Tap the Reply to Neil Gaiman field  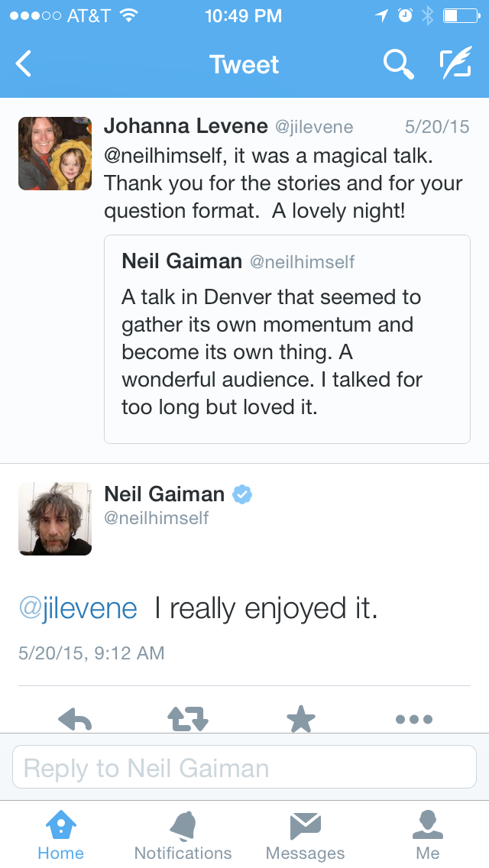tap(244, 767)
